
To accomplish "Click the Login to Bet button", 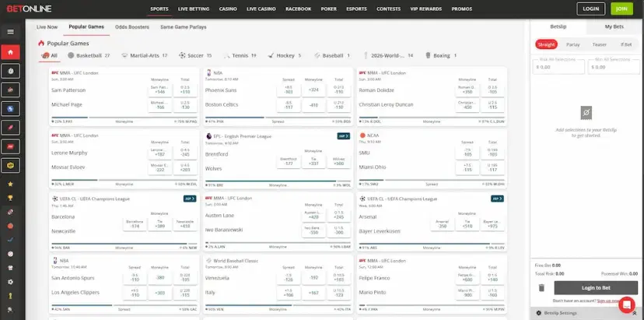I will [x=596, y=288].
